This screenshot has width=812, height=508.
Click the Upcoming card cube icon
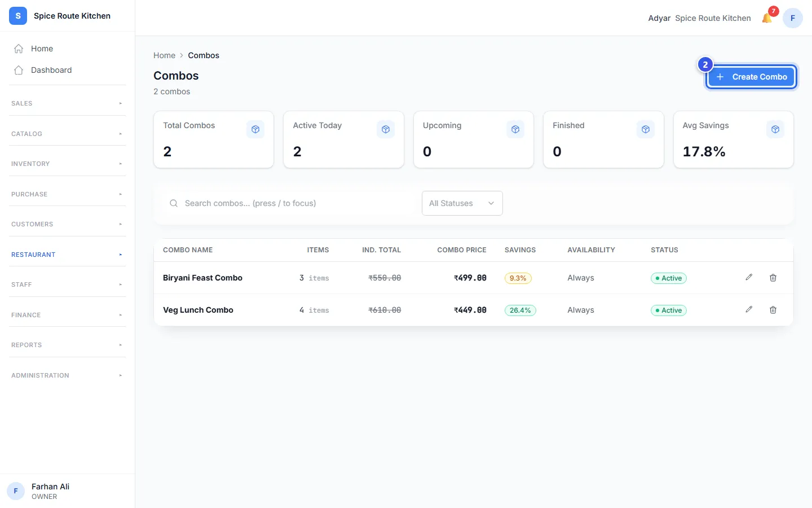coord(515,129)
